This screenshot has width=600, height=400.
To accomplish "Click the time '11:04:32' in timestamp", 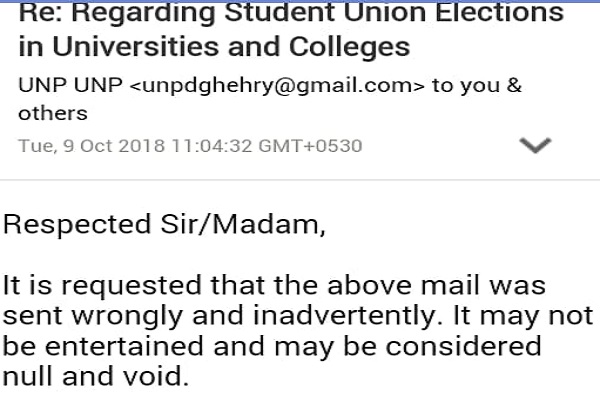I will tap(212, 146).
